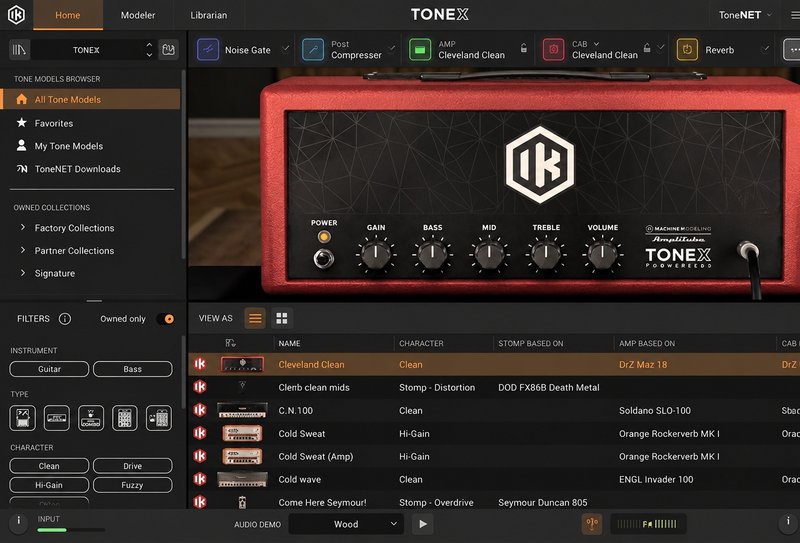Click the output info icon at bottom right
Image resolution: width=800 pixels, height=543 pixels.
click(788, 522)
